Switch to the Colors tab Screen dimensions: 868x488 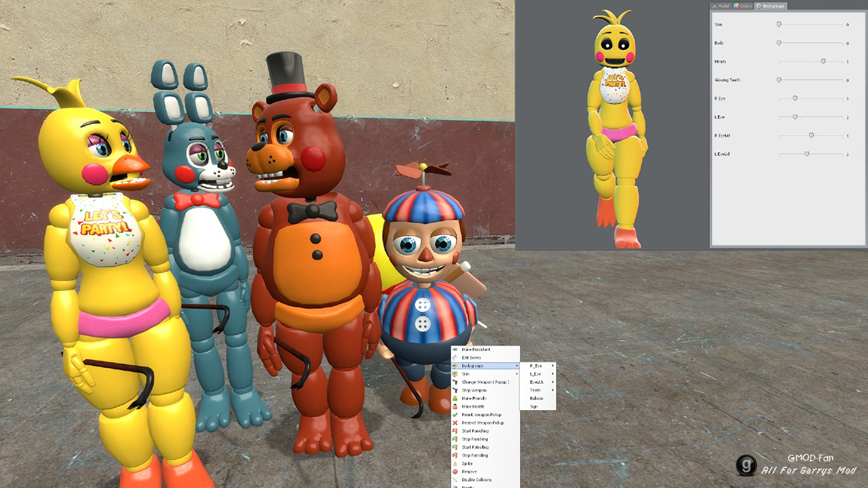(743, 6)
